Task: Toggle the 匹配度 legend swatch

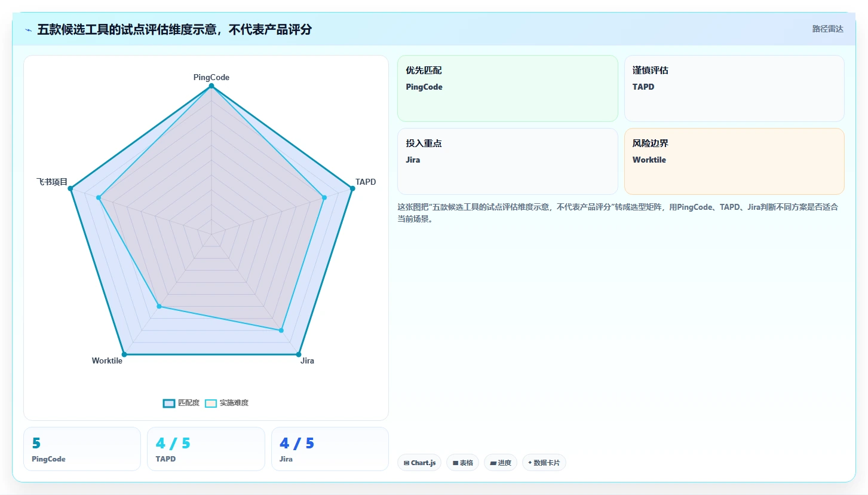Action: (169, 403)
